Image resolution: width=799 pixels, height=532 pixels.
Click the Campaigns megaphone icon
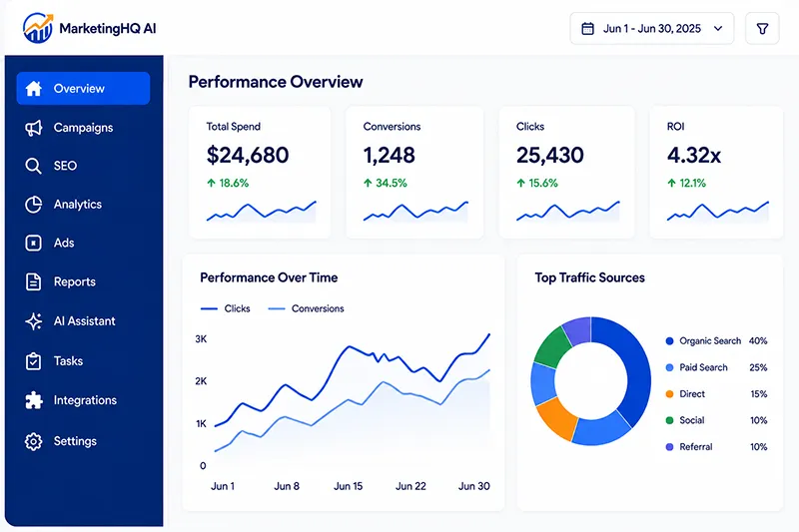coord(34,128)
